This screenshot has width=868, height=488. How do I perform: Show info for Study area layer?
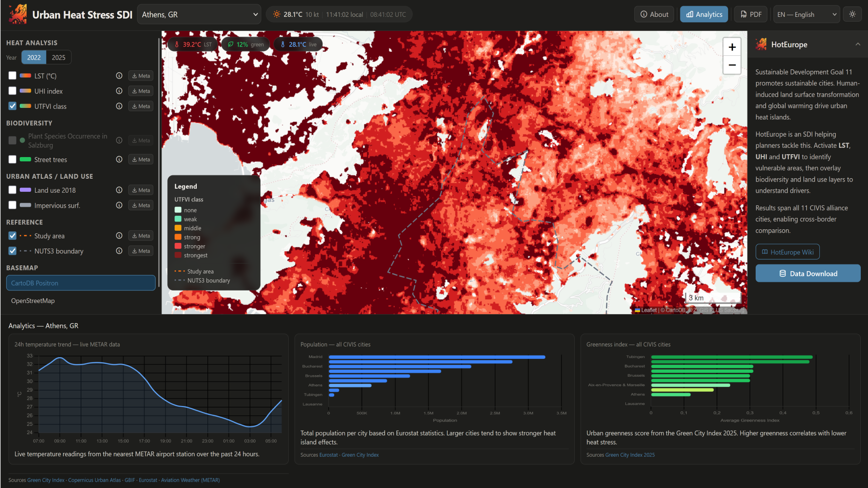click(x=119, y=236)
